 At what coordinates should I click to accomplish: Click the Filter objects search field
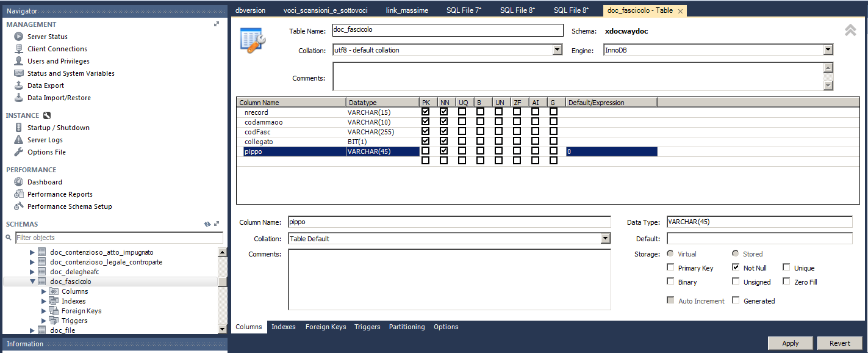[119, 238]
